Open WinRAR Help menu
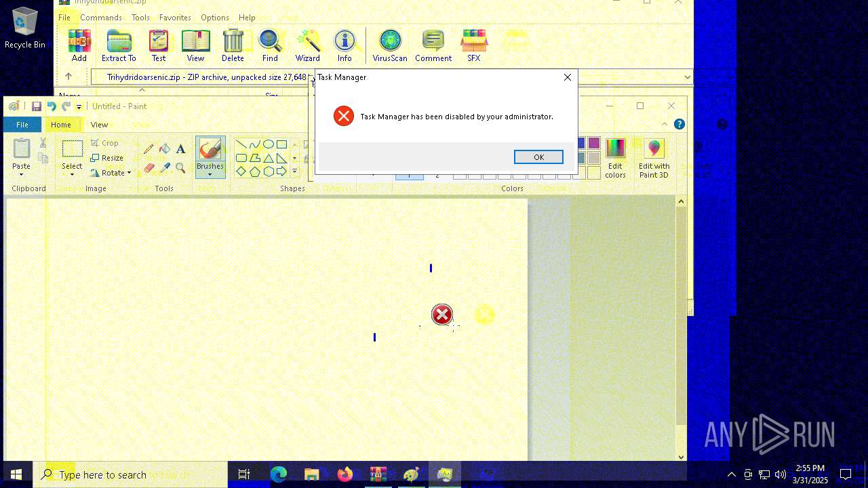 247,18
